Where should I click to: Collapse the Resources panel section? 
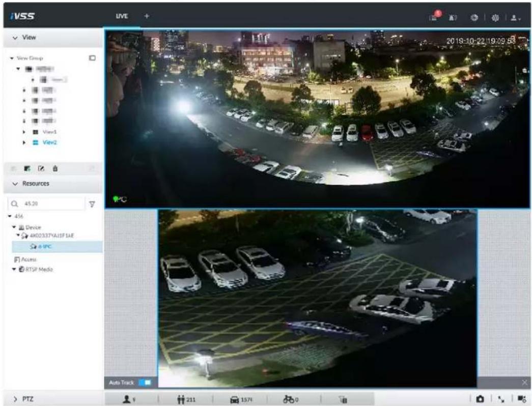[15, 184]
